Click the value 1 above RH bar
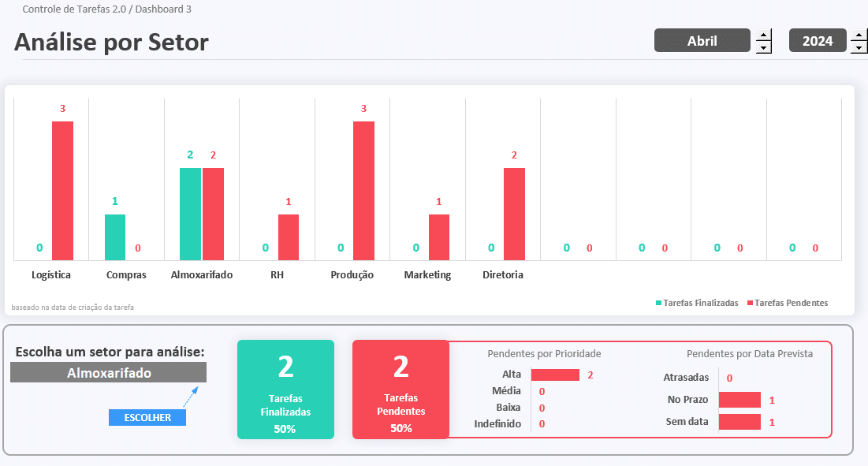Viewport: 868px width, 466px height. (x=289, y=201)
